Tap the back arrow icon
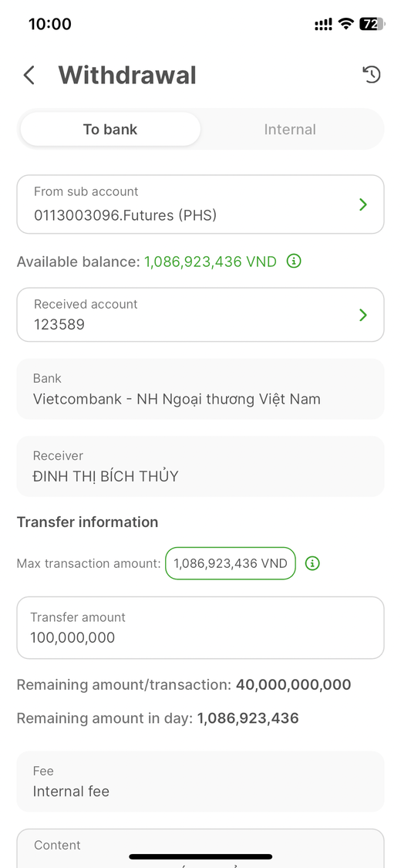The height and width of the screenshot is (868, 401). (x=29, y=76)
